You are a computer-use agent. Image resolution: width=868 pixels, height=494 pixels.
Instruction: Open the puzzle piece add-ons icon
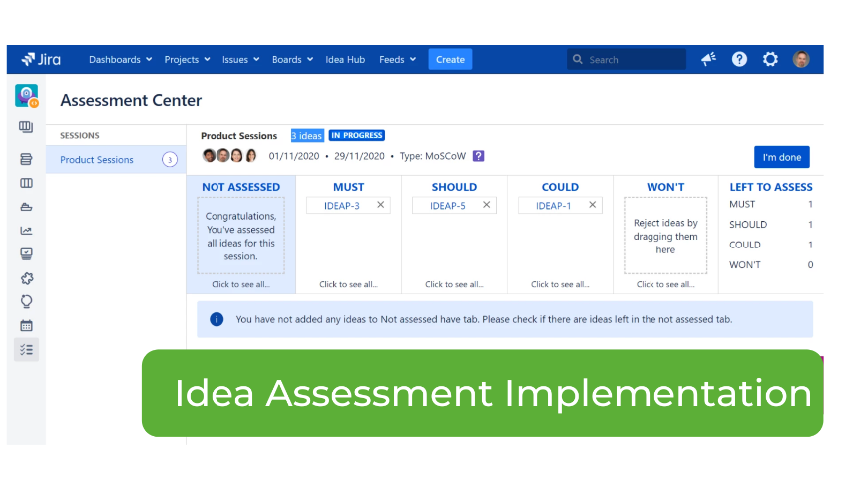[x=26, y=278]
